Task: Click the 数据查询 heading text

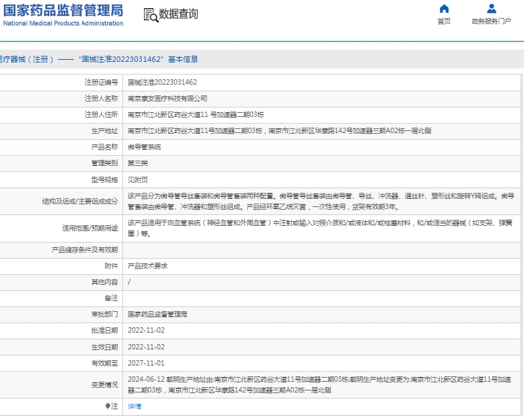Action: point(178,14)
